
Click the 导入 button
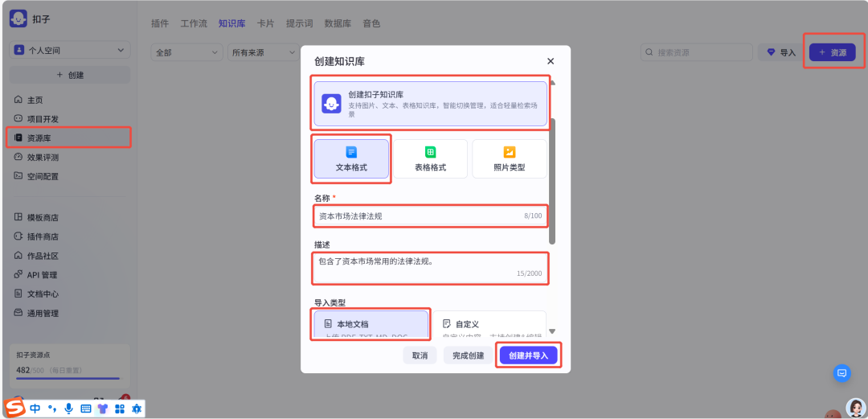tap(781, 52)
